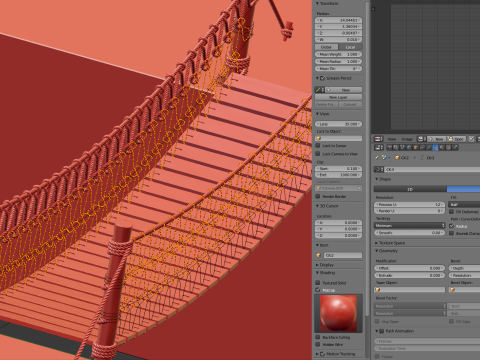Enable Fill Deformed checkbox
The height and width of the screenshot is (360, 480).
coord(452,212)
